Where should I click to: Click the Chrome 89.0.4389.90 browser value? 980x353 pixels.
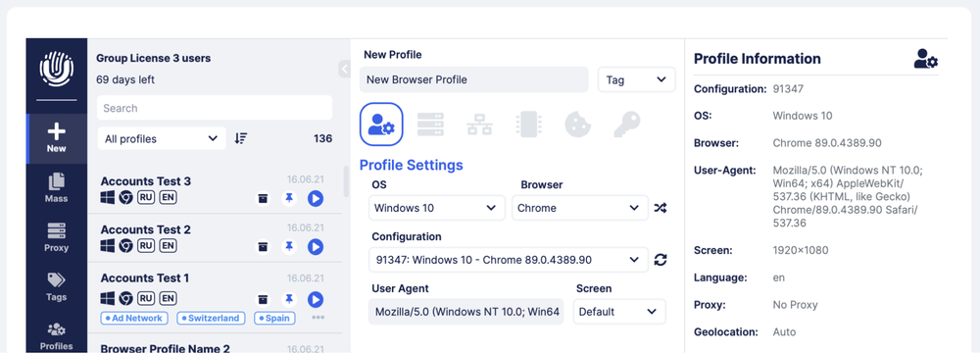[827, 143]
